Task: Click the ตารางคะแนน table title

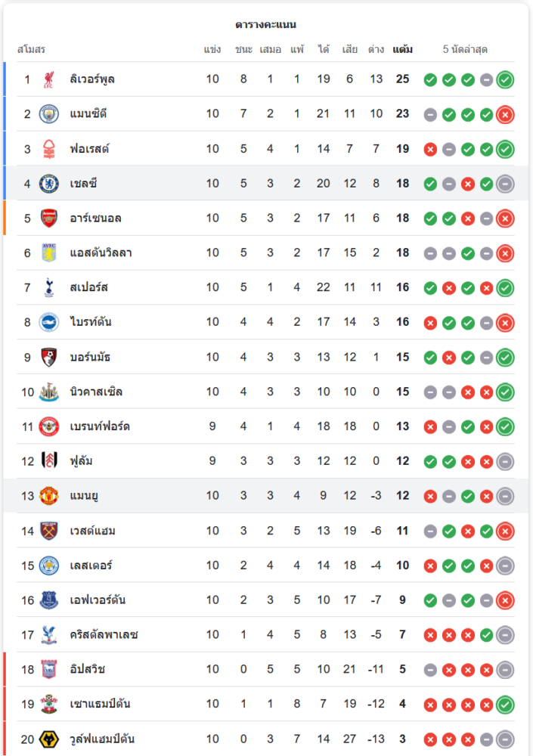Action: 266,24
